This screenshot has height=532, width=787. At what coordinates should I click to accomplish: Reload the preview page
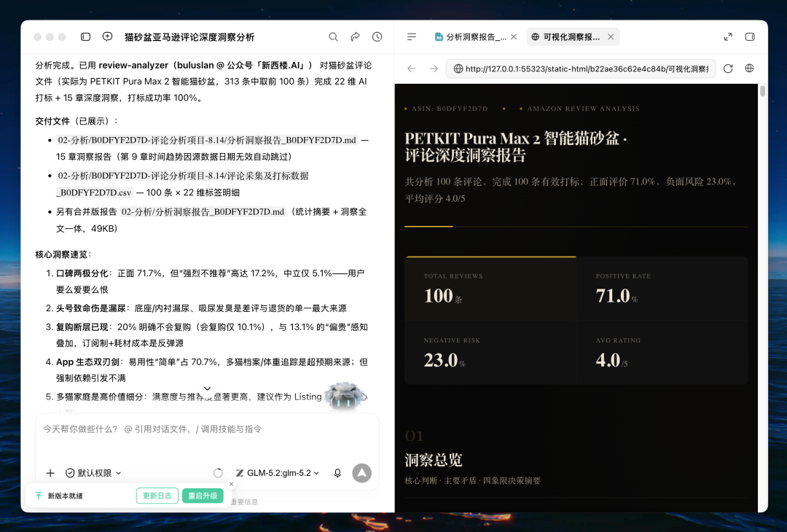pos(728,69)
